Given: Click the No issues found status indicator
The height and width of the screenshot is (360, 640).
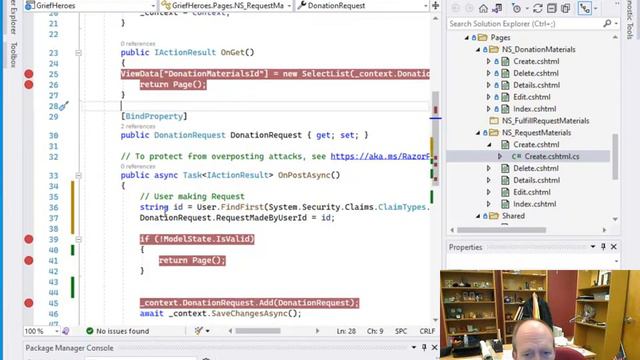Looking at the screenshot, I should coord(118,331).
